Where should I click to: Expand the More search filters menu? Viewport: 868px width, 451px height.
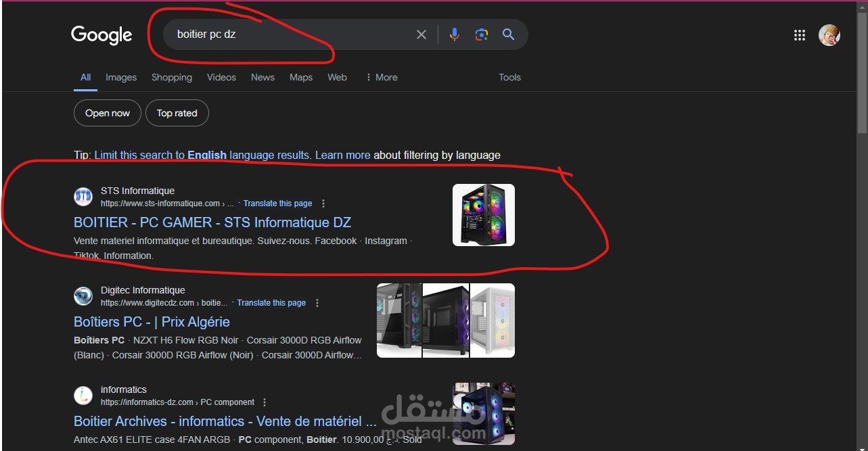pyautogui.click(x=382, y=78)
